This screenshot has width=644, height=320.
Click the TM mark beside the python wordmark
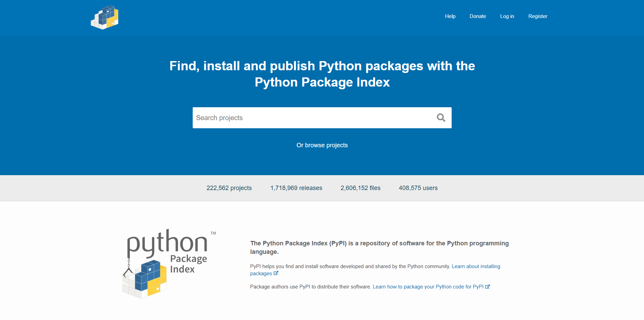(213, 233)
